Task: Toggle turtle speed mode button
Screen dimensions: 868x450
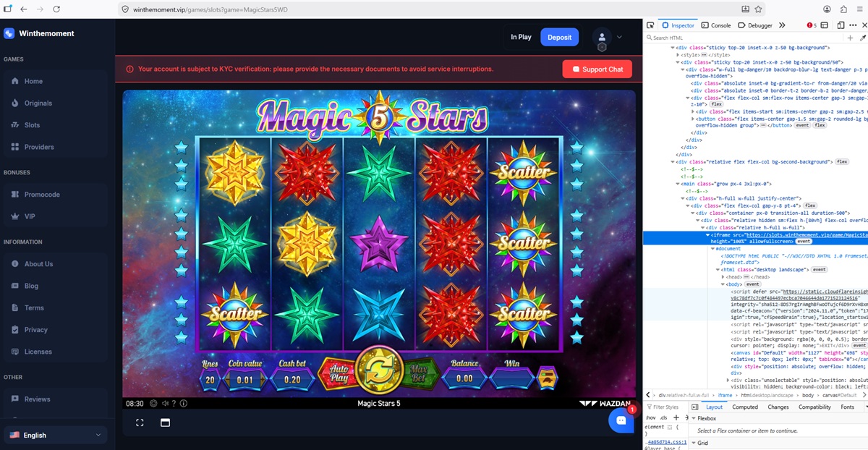Action: 548,378
